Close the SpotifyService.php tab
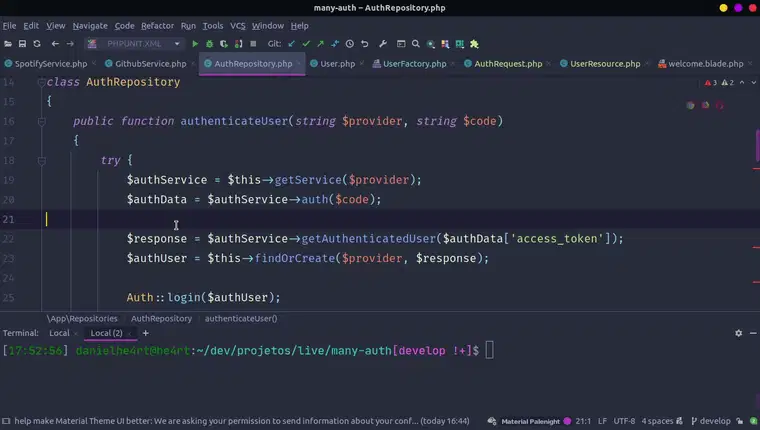Image resolution: width=760 pixels, height=430 pixels. 94,64
